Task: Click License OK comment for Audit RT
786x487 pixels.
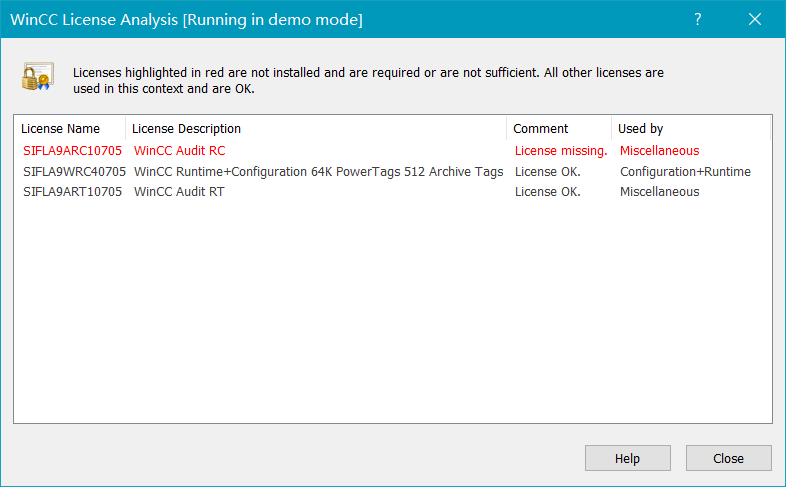Action: coord(548,192)
